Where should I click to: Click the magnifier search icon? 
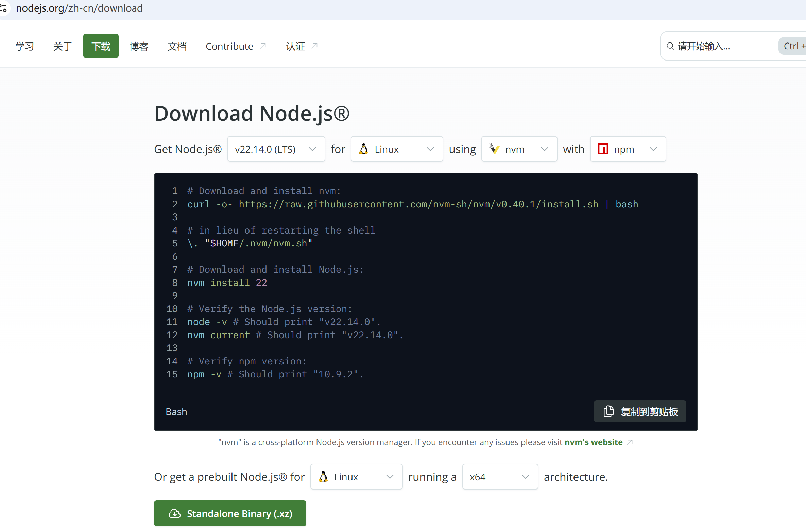click(670, 46)
